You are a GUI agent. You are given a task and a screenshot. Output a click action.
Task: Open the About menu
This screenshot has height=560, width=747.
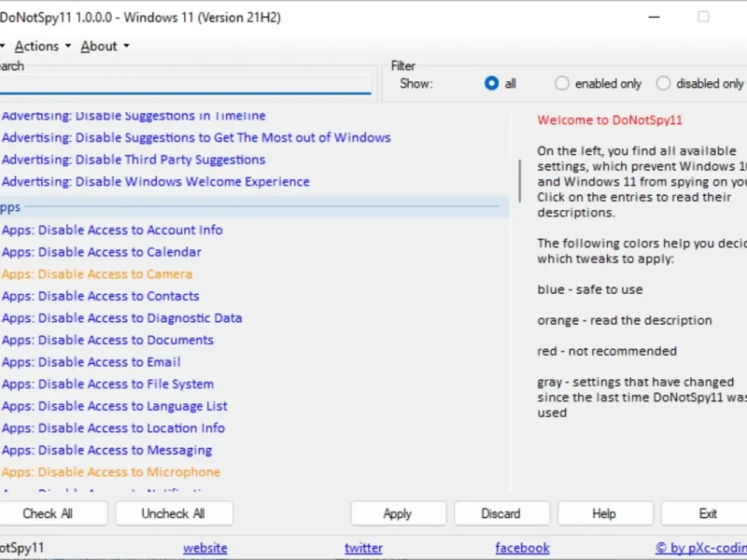(x=105, y=46)
